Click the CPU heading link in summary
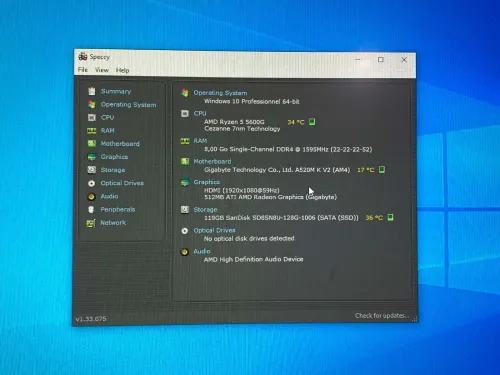The width and height of the screenshot is (500, 375). click(200, 113)
